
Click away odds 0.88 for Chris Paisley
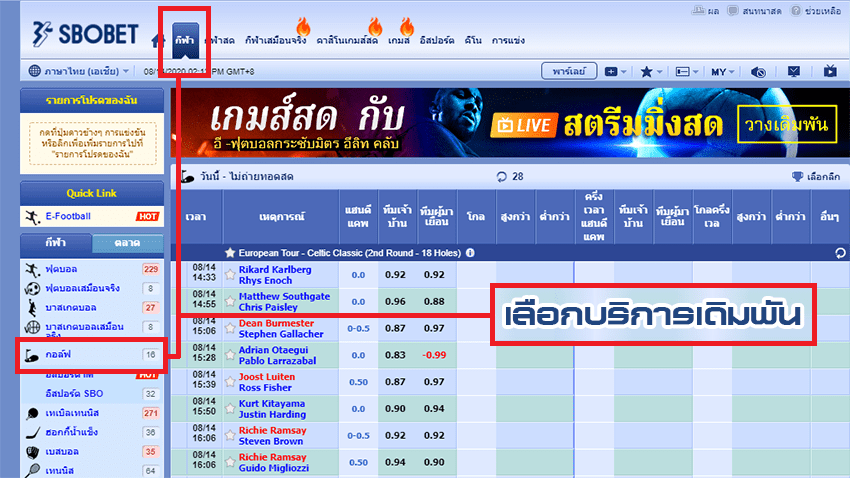point(434,301)
